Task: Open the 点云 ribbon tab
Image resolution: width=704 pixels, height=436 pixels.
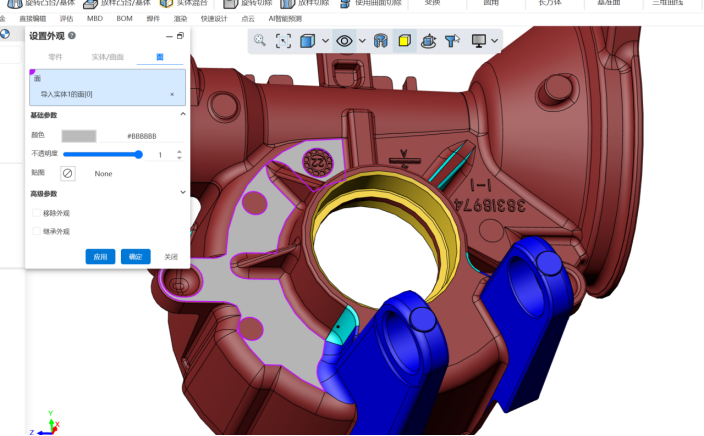Action: 248,18
